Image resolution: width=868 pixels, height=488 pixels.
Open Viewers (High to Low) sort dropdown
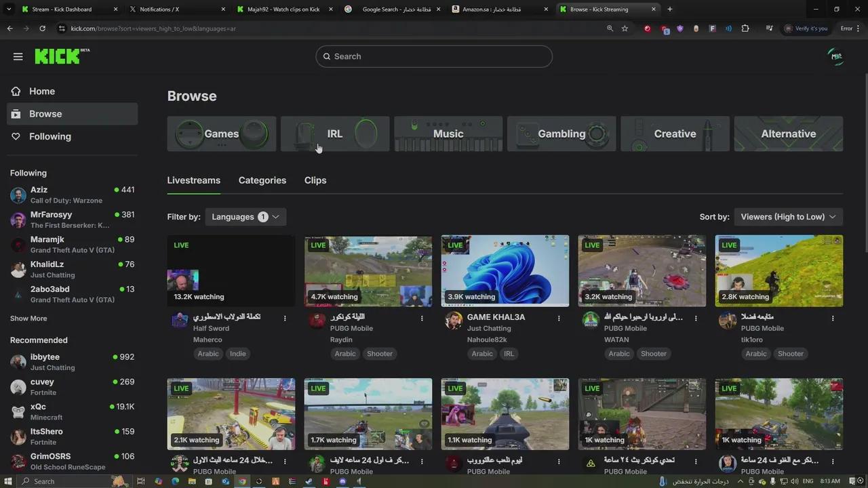[x=789, y=217]
